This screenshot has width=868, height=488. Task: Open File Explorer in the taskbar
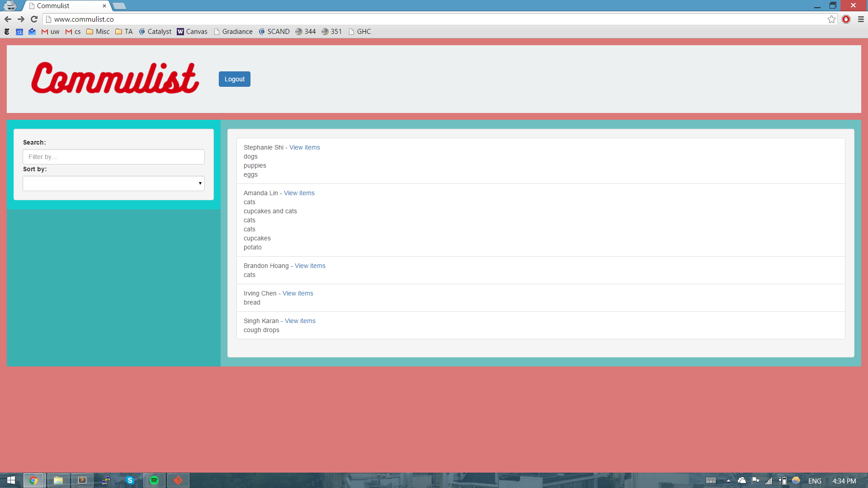click(58, 480)
